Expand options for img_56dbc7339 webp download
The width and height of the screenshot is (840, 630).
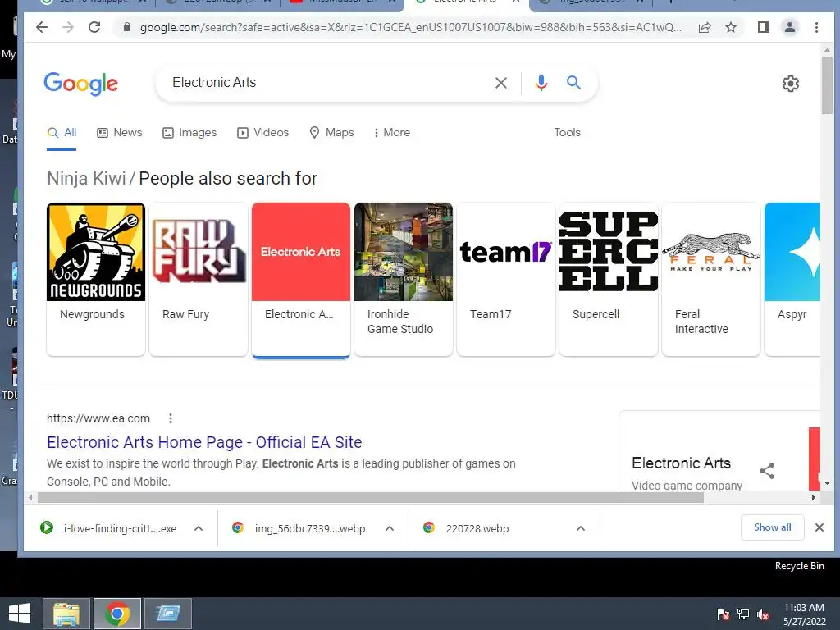390,528
